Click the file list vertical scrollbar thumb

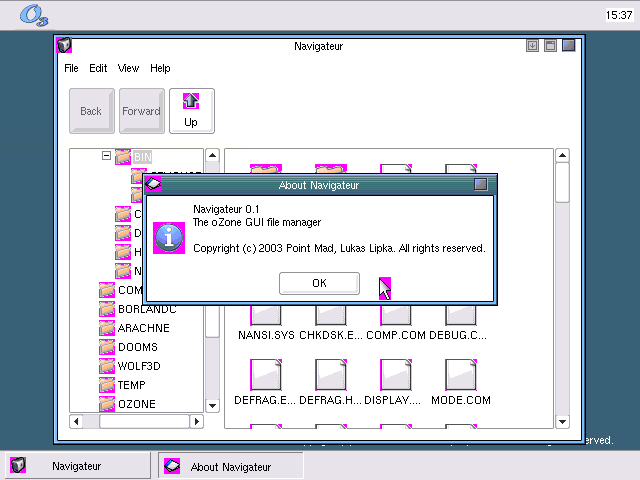point(562,182)
